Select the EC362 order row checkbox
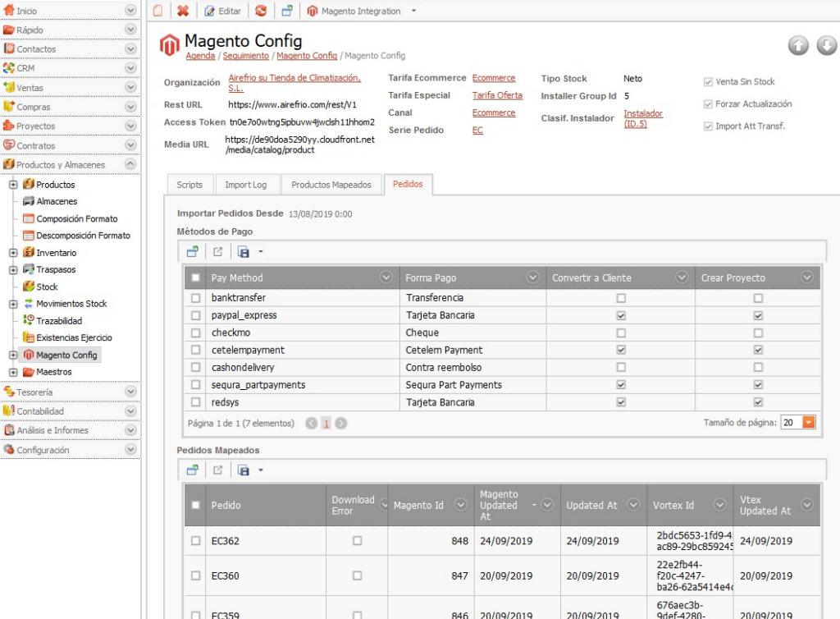840x619 pixels. tap(195, 541)
